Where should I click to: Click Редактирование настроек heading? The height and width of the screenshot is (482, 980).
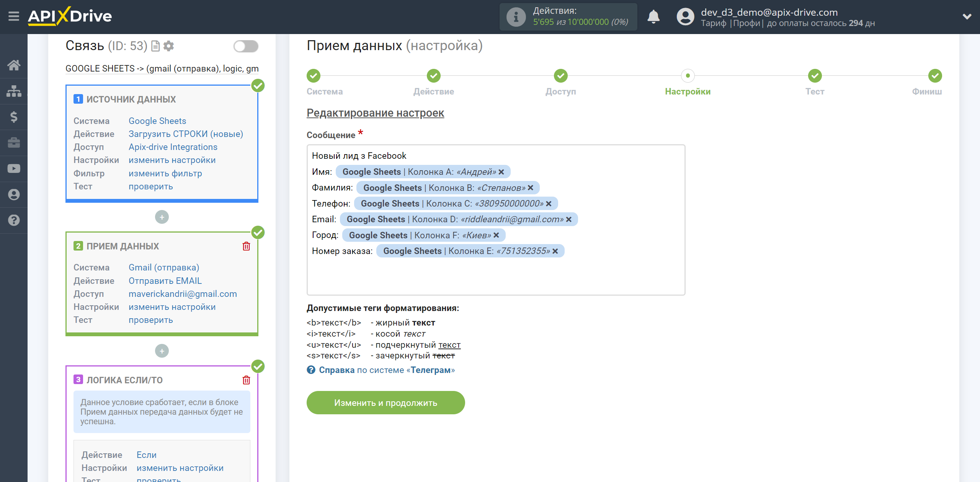click(x=375, y=113)
